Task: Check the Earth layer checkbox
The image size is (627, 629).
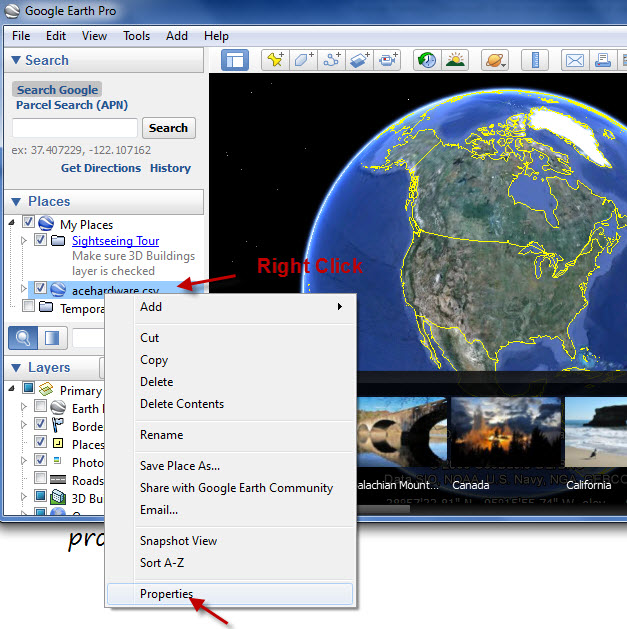Action: click(40, 406)
